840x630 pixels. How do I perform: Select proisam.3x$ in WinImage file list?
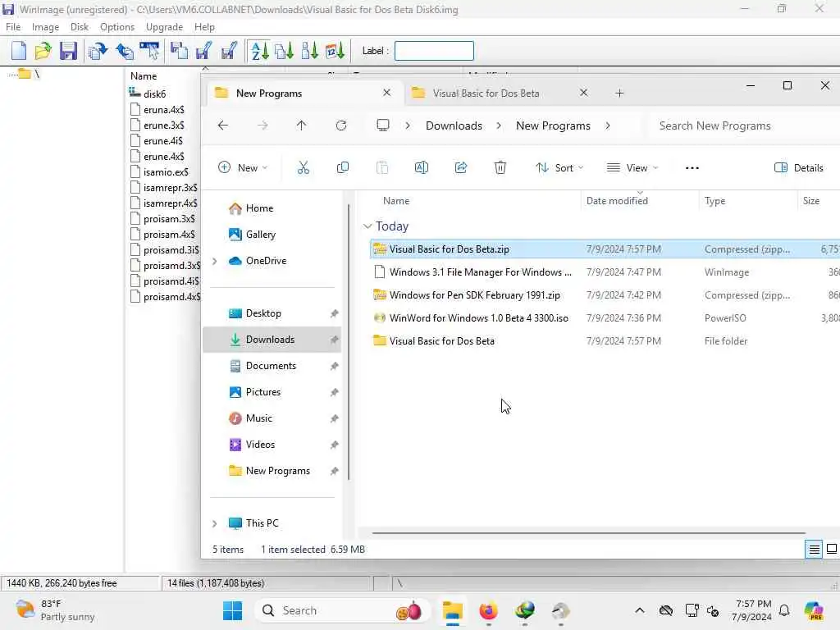162,218
